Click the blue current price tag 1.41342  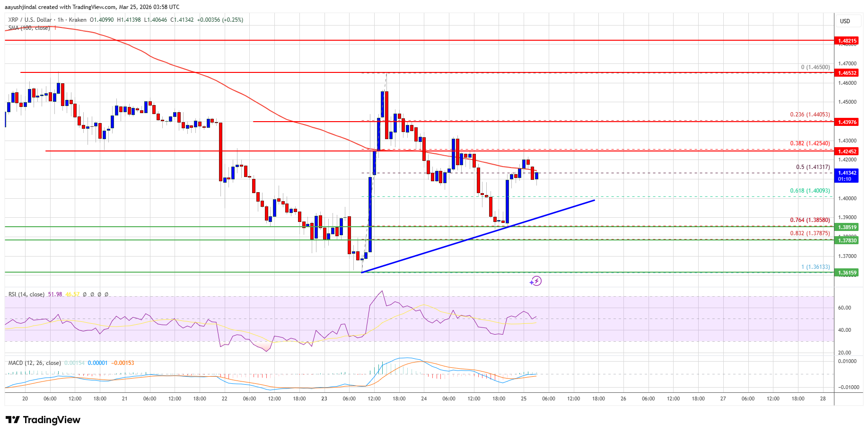[847, 173]
